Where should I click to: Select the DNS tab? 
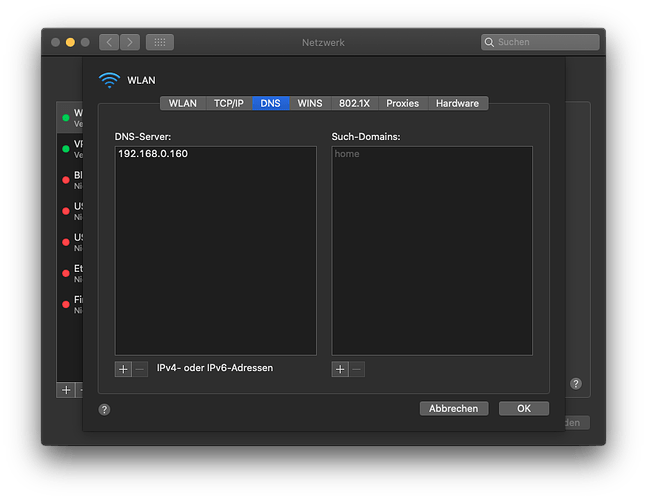[x=270, y=103]
